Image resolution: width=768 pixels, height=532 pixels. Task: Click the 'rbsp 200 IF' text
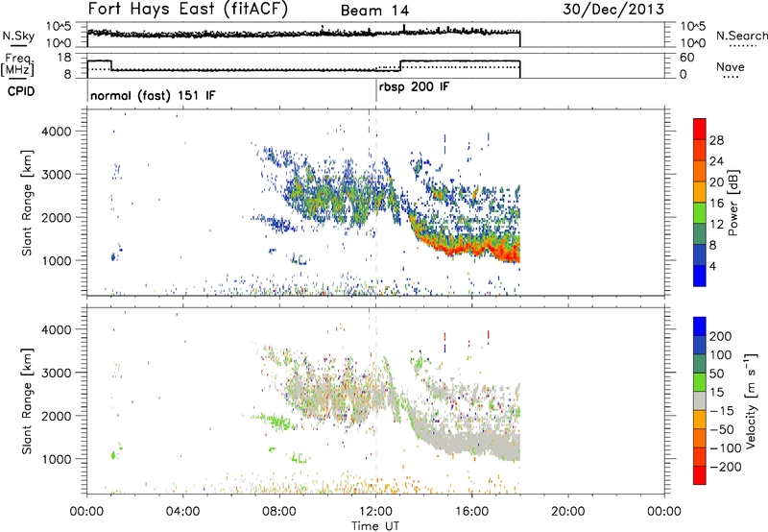[x=414, y=87]
